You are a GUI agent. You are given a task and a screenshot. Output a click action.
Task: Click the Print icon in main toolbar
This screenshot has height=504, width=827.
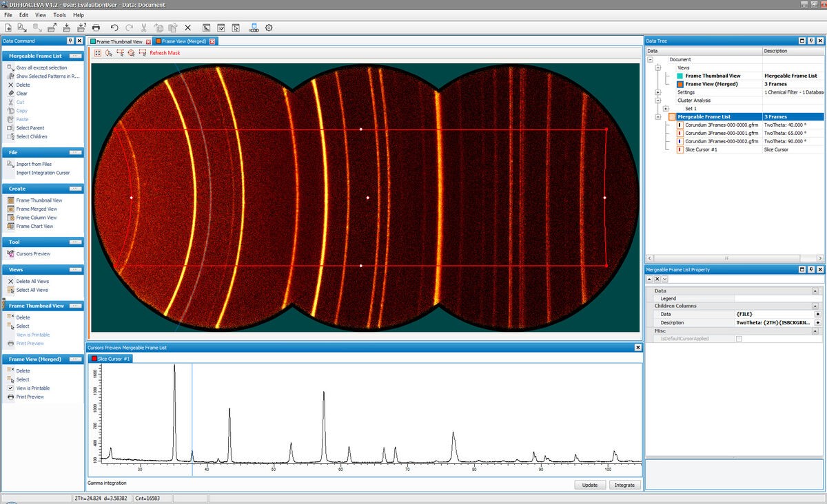coord(96,28)
